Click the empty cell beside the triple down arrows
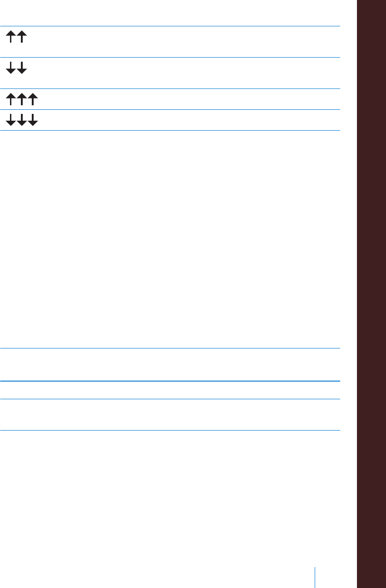Viewport: 386px width, 588px height. (x=191, y=120)
